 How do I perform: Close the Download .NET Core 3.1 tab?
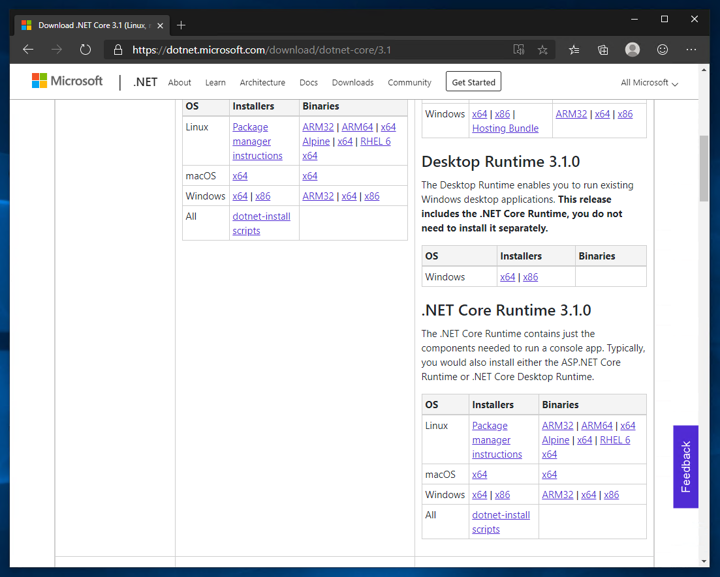click(160, 26)
